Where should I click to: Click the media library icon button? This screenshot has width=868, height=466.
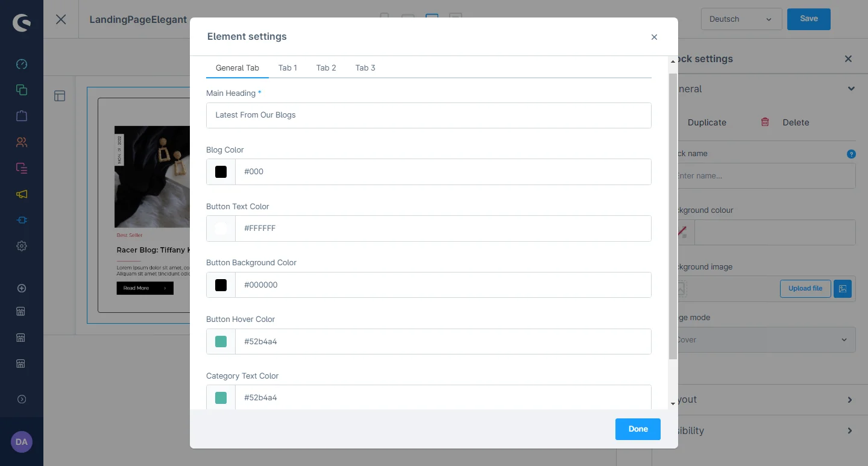843,289
